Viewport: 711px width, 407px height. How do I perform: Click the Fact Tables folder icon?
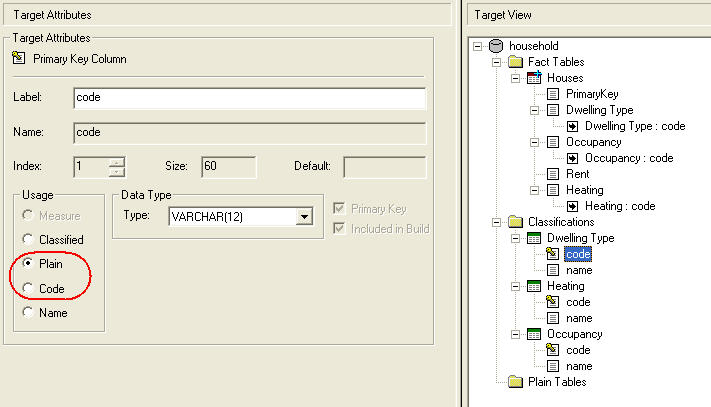[515, 62]
